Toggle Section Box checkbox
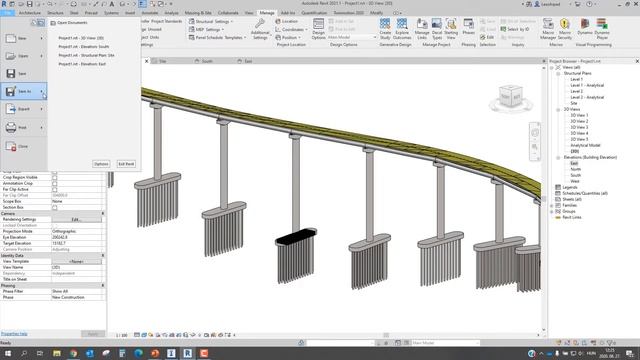This screenshot has width=640, height=360. click(54, 207)
